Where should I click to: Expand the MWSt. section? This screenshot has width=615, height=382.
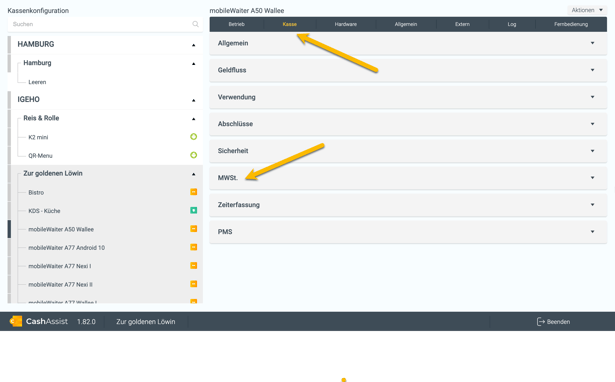[408, 178]
